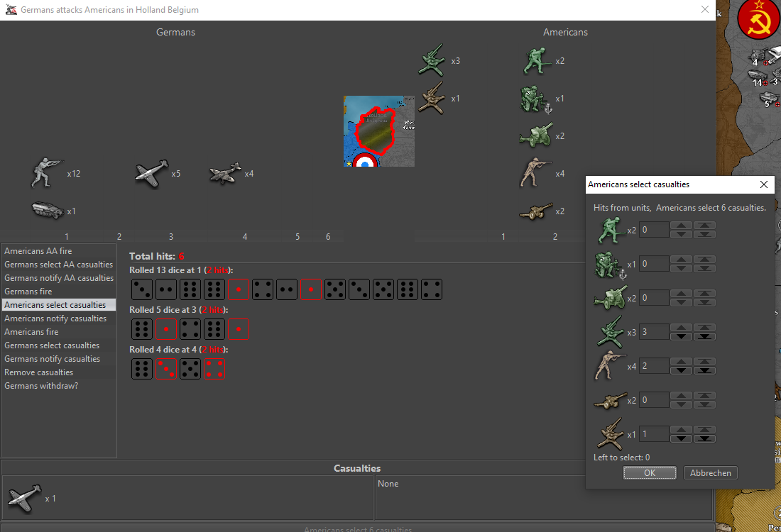Select 'Germans withdraw?' step in list
This screenshot has height=532, width=781.
[x=41, y=386]
